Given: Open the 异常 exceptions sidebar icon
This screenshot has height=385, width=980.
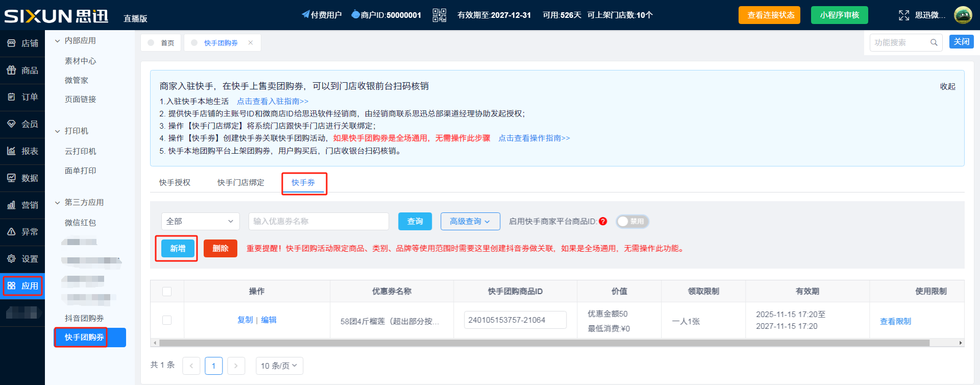Looking at the screenshot, I should point(11,232).
